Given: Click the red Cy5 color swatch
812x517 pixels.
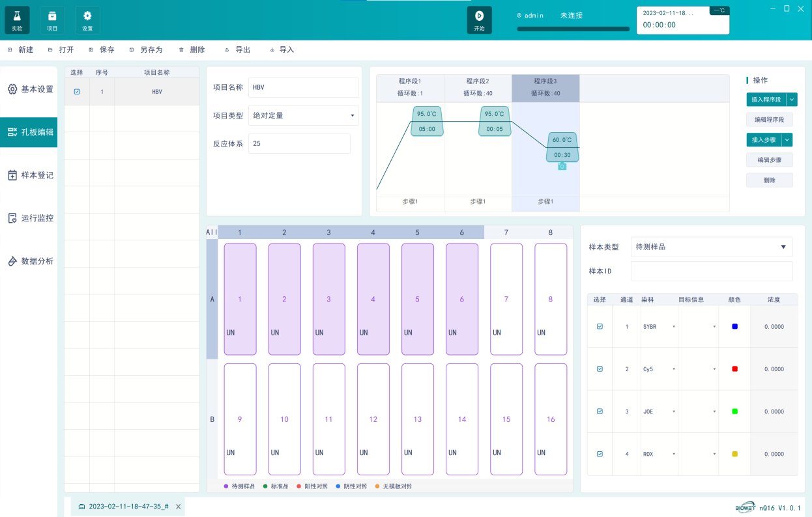Looking at the screenshot, I should (734, 369).
